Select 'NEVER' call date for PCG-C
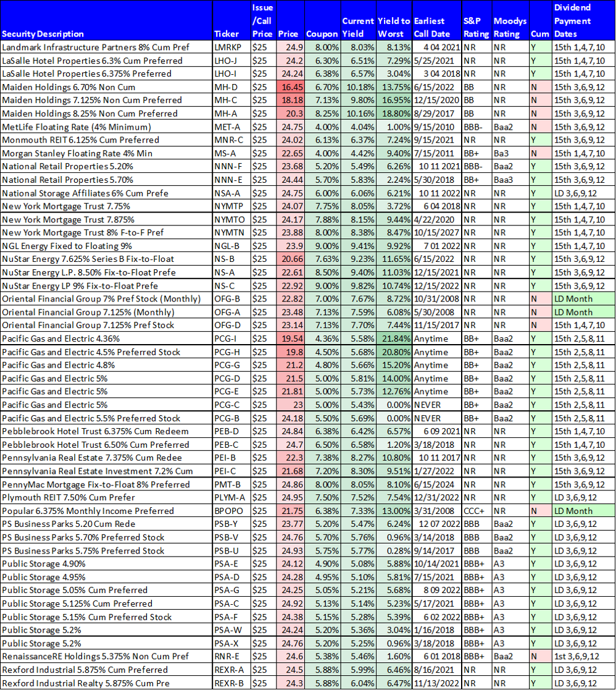This screenshot has height=690, width=616. click(436, 405)
